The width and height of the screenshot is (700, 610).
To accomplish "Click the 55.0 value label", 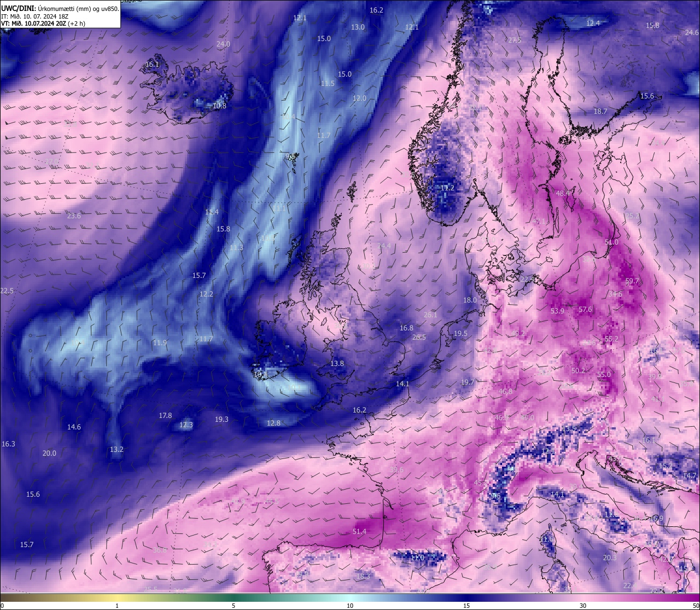I will (x=604, y=375).
